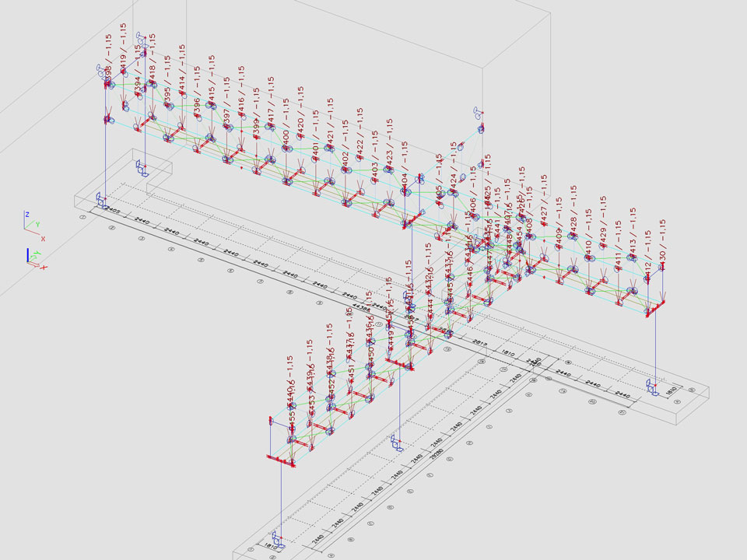Select the load arrow labeled #430 / -1,15

click(x=662, y=292)
